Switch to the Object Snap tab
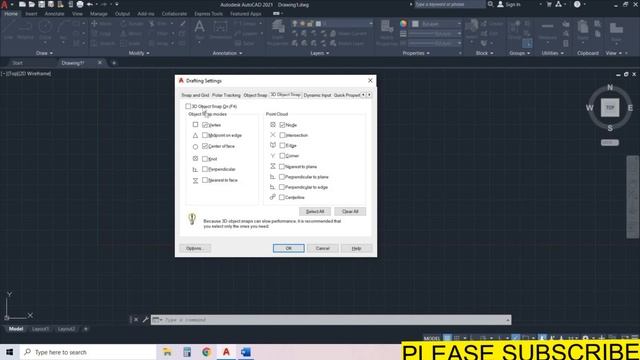Viewport: 640px width, 360px height. [255, 95]
